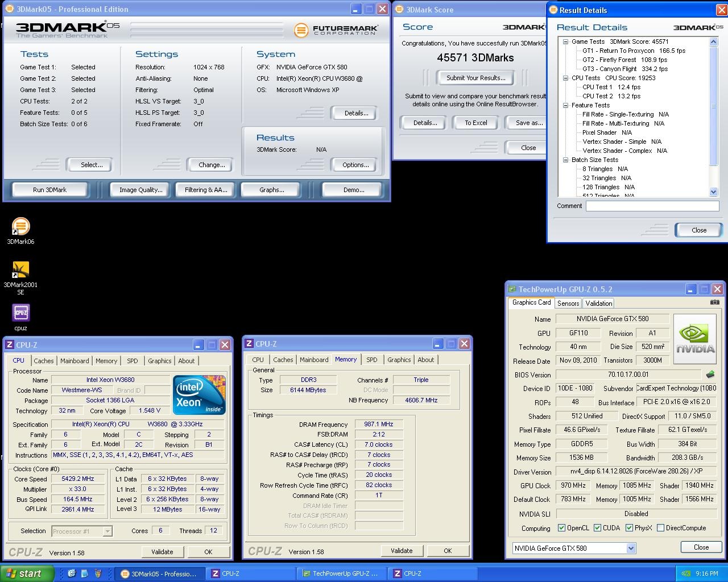Click Submit Your Results button
The image size is (728, 582).
[x=475, y=78]
